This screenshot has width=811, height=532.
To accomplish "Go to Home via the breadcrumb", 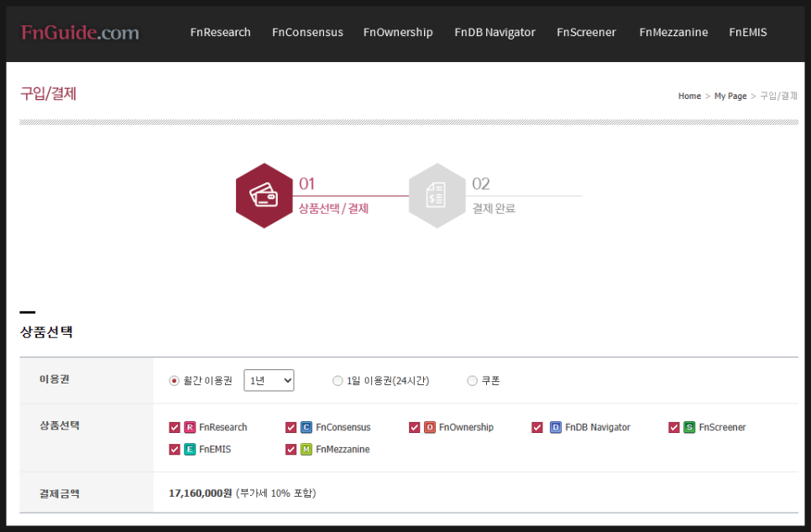I will [689, 96].
